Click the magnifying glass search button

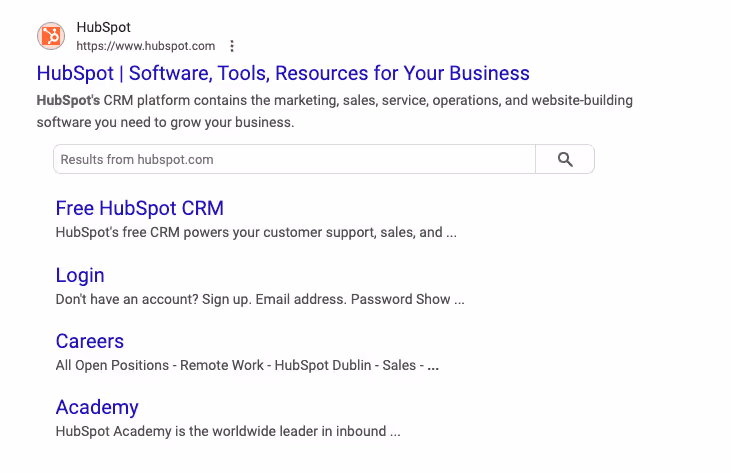(x=565, y=159)
